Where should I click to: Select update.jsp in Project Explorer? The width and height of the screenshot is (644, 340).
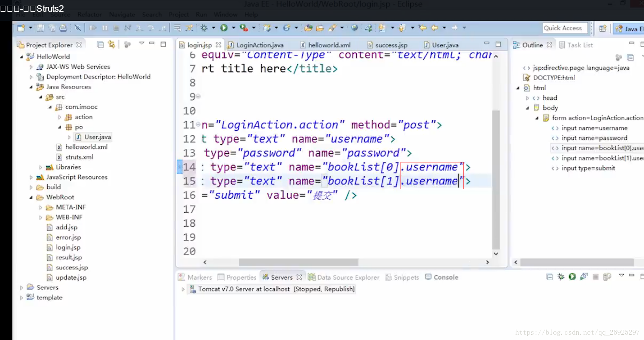point(66,277)
